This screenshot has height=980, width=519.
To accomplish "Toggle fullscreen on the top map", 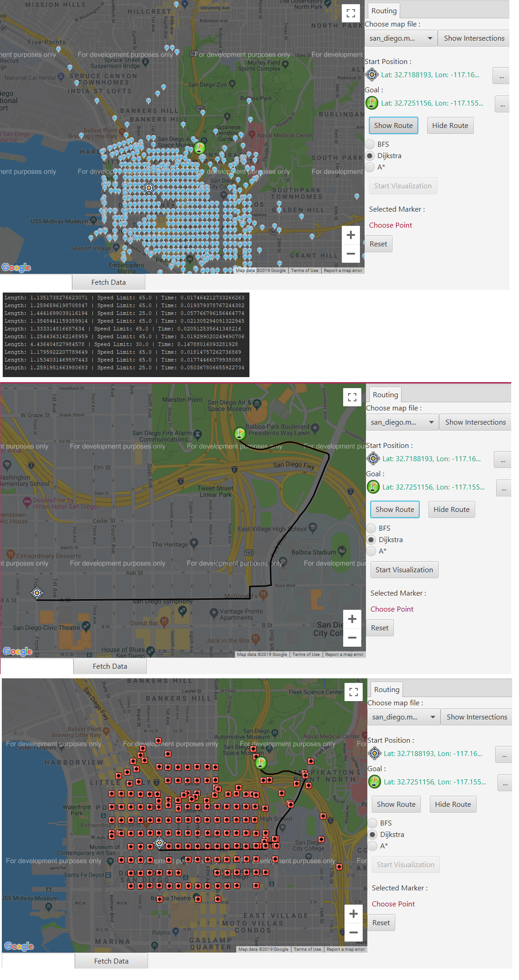I will 351,13.
